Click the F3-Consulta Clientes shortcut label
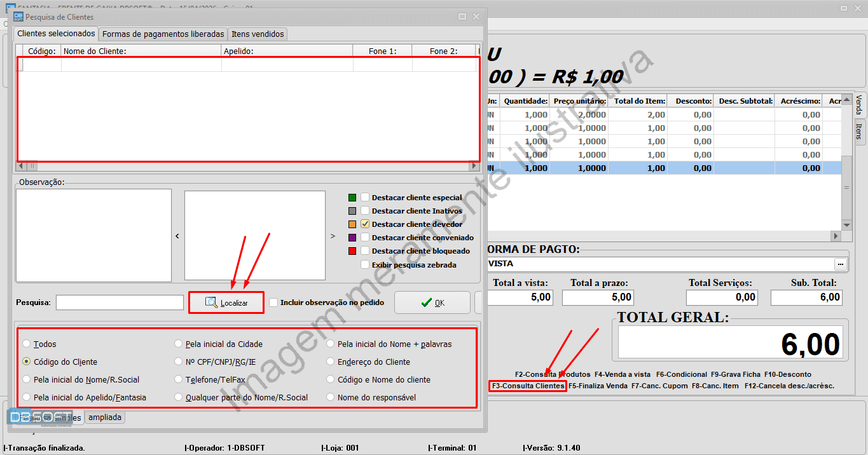This screenshot has width=868, height=455. pyautogui.click(x=527, y=385)
